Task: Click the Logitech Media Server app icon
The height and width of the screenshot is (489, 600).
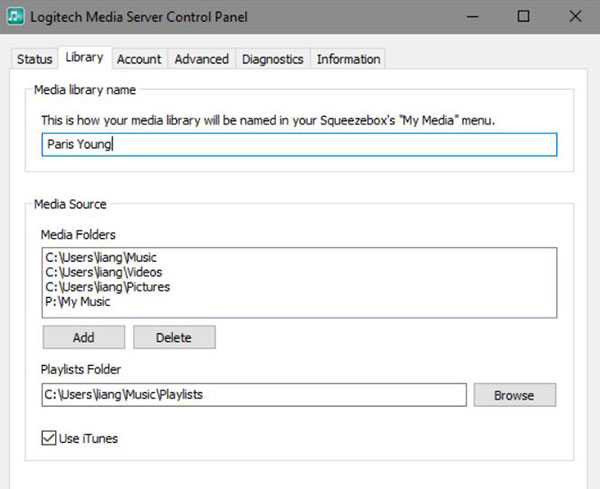Action: 15,16
